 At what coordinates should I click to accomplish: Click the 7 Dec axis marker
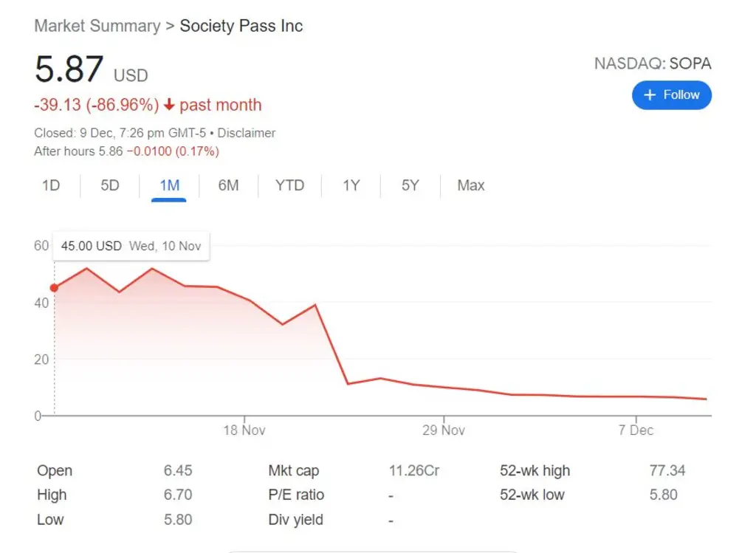636,430
